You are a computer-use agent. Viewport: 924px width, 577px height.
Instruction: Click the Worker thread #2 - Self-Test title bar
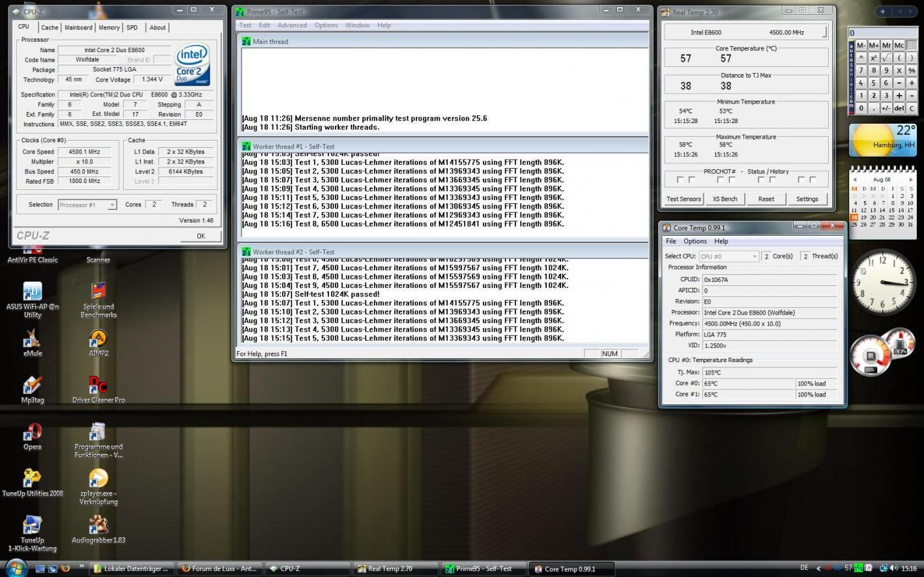coord(443,252)
